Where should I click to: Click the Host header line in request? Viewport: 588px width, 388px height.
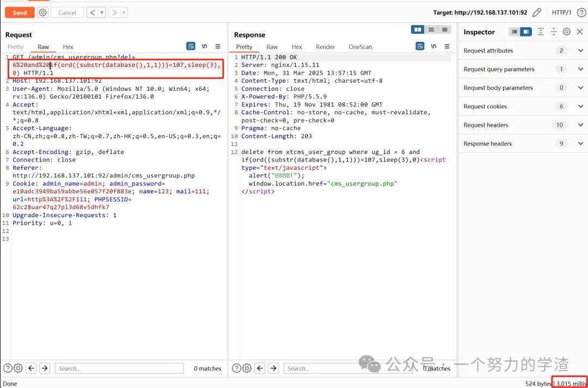point(57,81)
